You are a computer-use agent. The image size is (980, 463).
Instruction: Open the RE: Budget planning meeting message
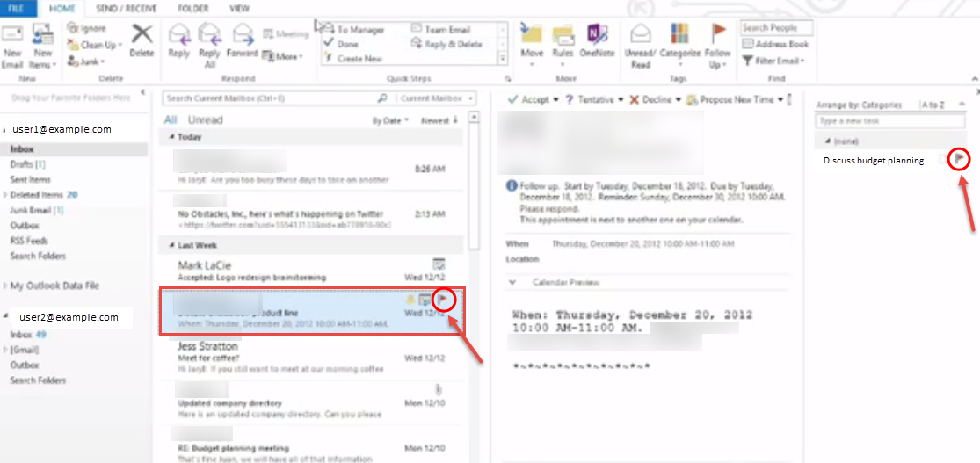point(311,443)
